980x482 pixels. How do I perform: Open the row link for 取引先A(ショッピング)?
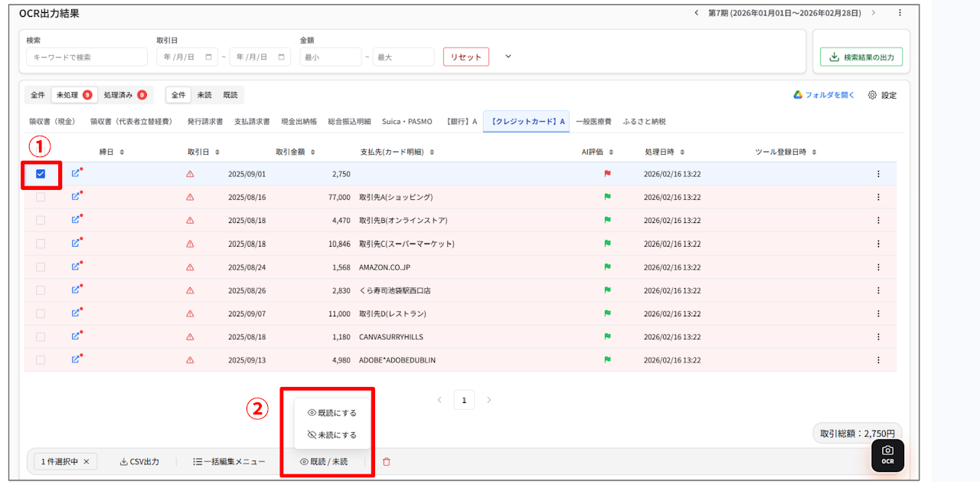76,197
